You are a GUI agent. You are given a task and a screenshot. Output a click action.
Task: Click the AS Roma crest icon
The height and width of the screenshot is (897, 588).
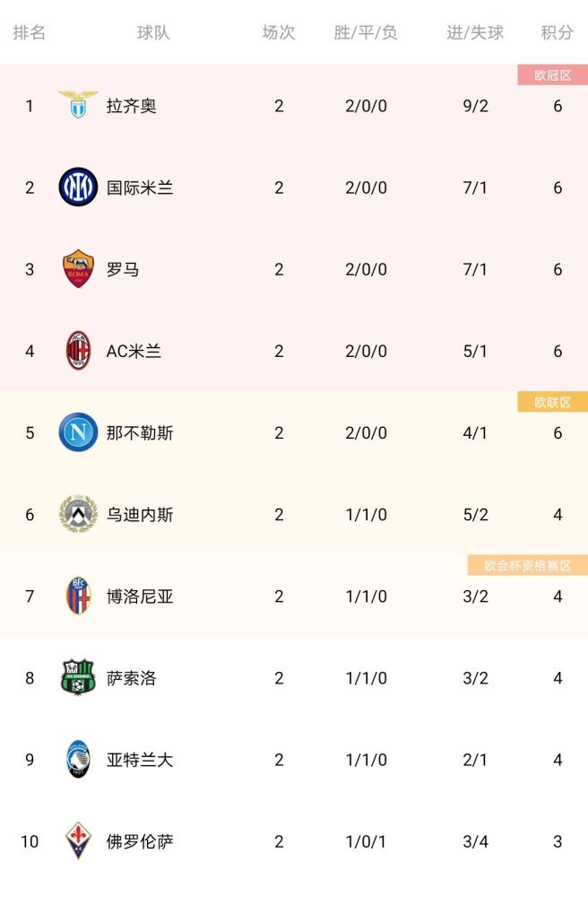pyautogui.click(x=78, y=268)
